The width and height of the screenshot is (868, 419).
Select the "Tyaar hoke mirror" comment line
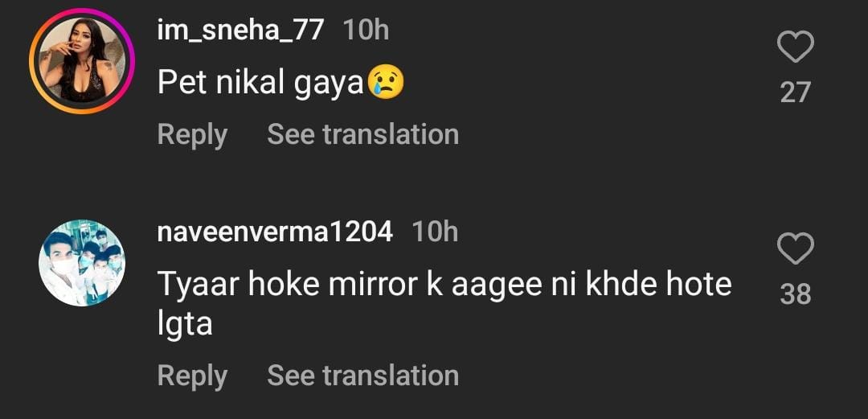click(x=444, y=284)
